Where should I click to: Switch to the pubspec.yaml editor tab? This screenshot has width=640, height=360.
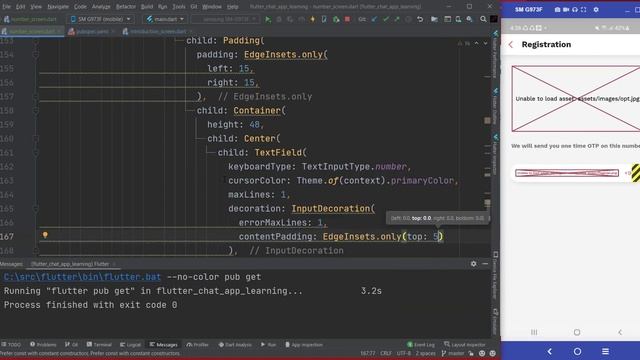click(x=92, y=31)
